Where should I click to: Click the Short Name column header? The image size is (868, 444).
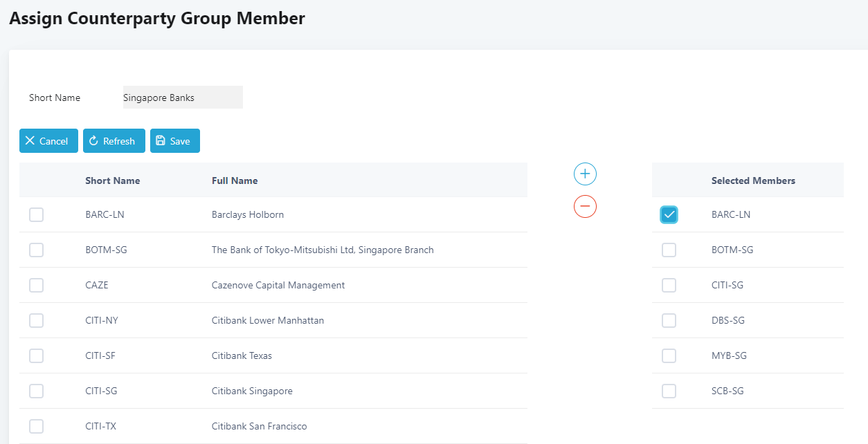(x=112, y=181)
